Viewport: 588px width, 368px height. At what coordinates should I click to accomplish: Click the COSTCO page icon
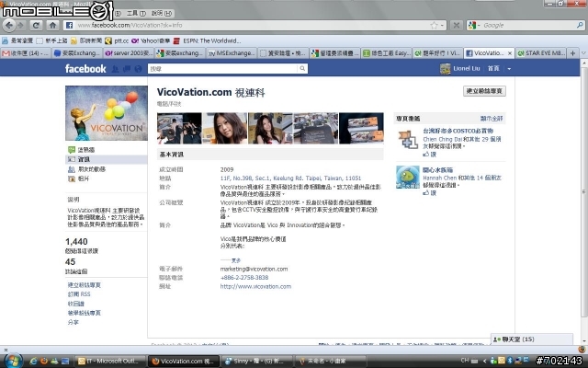pos(408,139)
